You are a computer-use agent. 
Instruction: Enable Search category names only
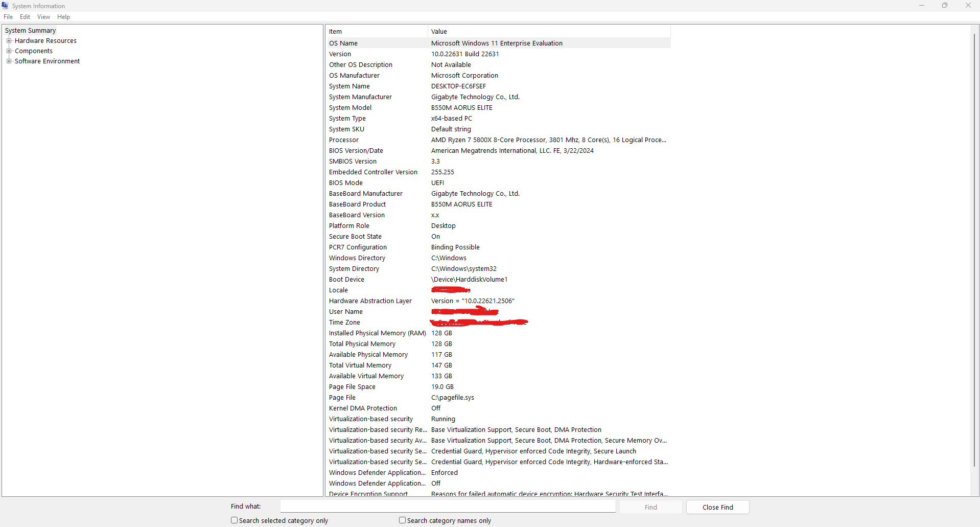[402, 520]
